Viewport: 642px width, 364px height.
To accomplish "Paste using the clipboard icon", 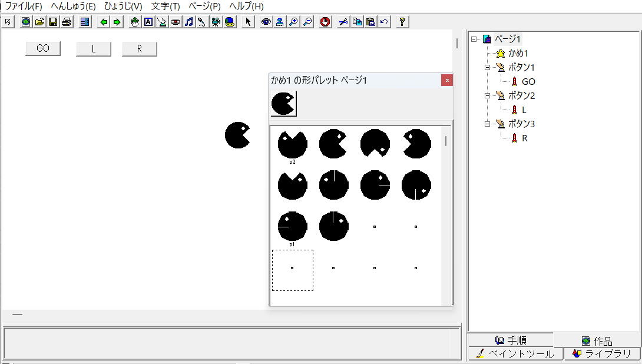I will click(370, 22).
